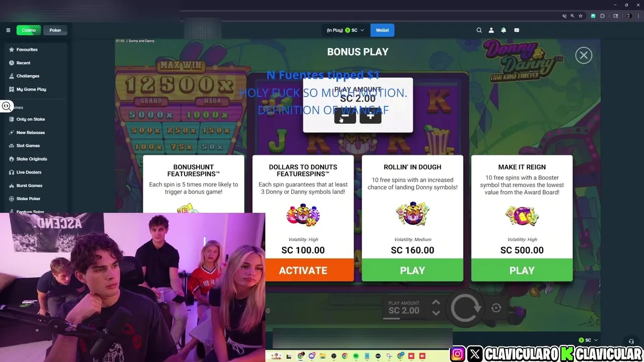644x362 pixels.
Task: Increase play amount with plus button
Action: point(370,116)
